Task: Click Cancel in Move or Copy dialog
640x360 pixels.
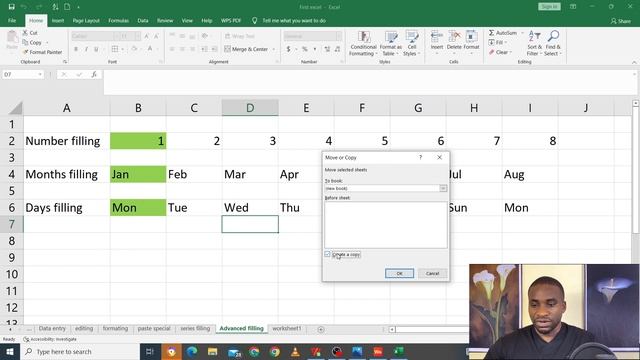Action: pos(432,273)
